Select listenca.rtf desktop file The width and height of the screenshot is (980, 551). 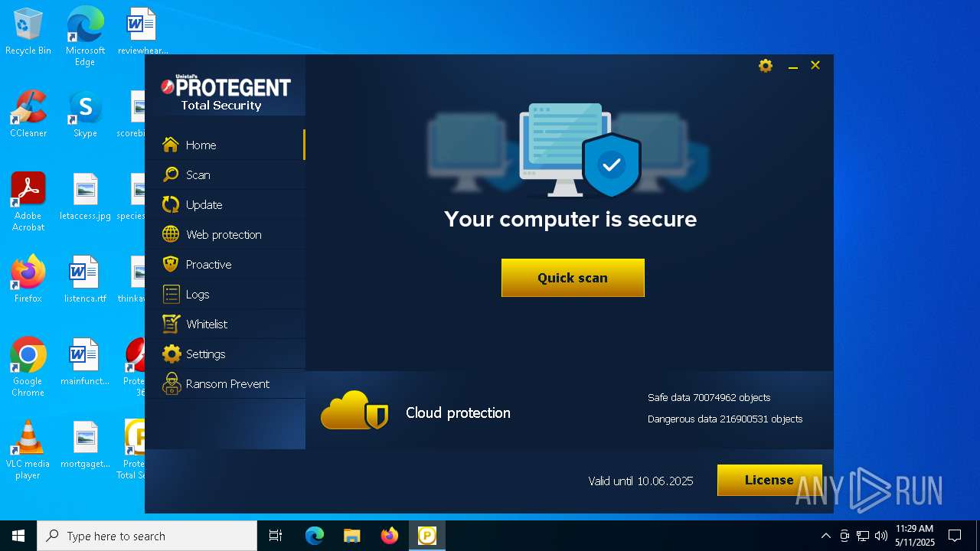pyautogui.click(x=85, y=280)
